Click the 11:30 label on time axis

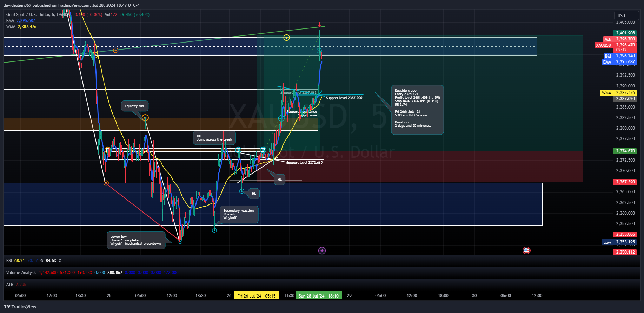289,296
